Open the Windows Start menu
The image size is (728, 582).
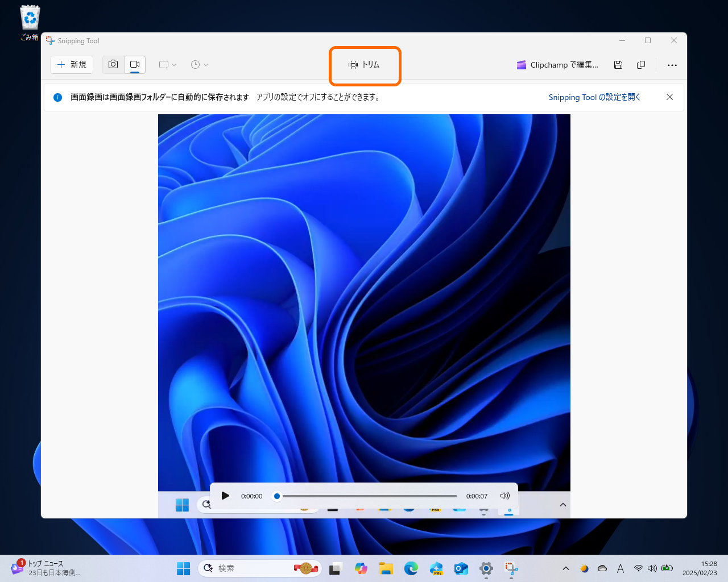pos(183,568)
